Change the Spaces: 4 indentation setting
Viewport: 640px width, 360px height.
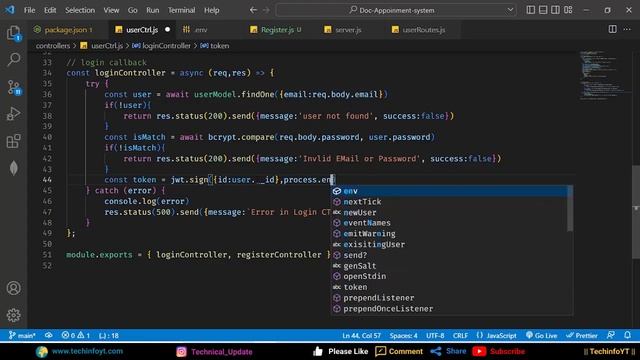click(403, 336)
